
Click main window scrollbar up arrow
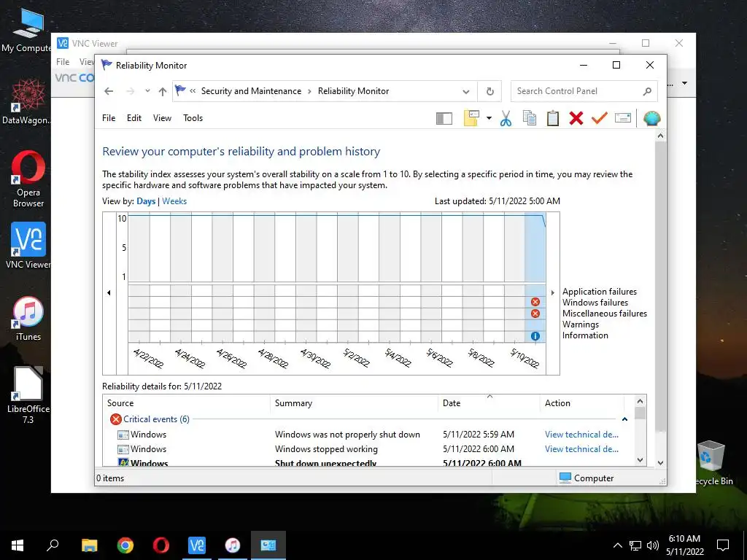(660, 136)
